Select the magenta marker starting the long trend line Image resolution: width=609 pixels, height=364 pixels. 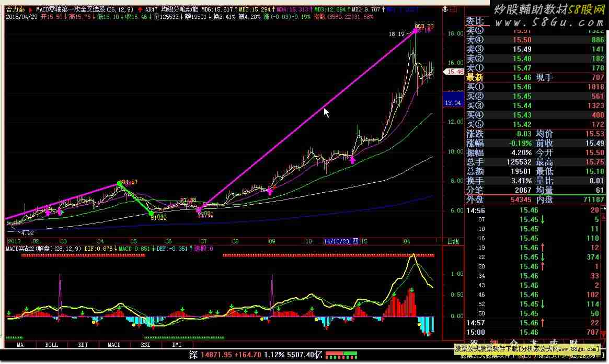199,210
